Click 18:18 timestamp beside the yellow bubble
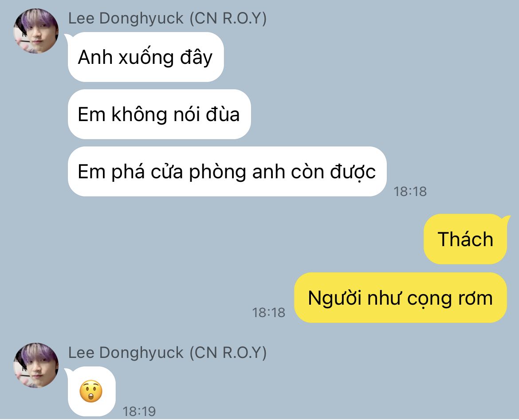The height and width of the screenshot is (420, 519). 268,312
